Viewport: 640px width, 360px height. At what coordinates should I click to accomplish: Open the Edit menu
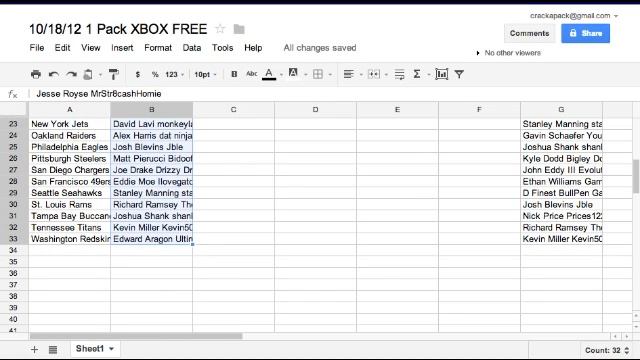(x=62, y=48)
